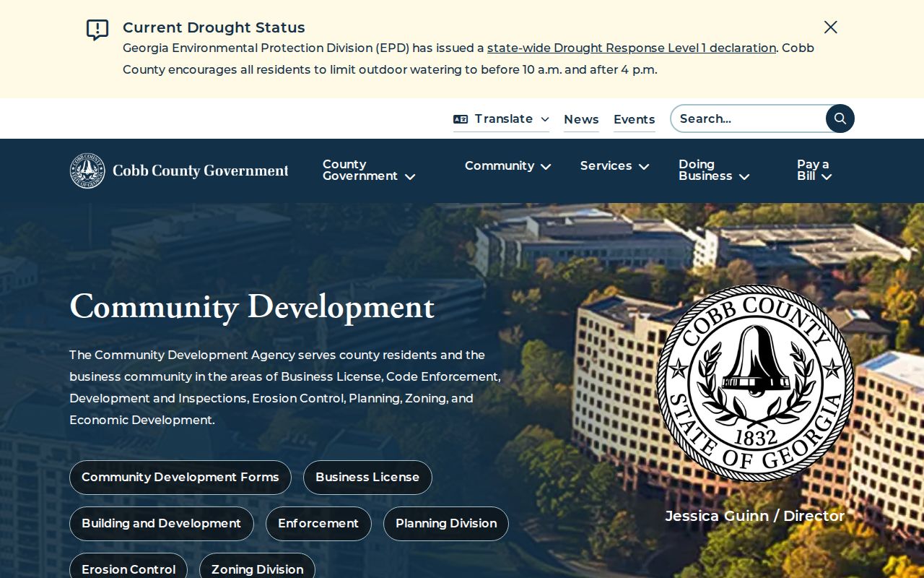Expand the County Government menu
The image size is (924, 578).
(369, 171)
